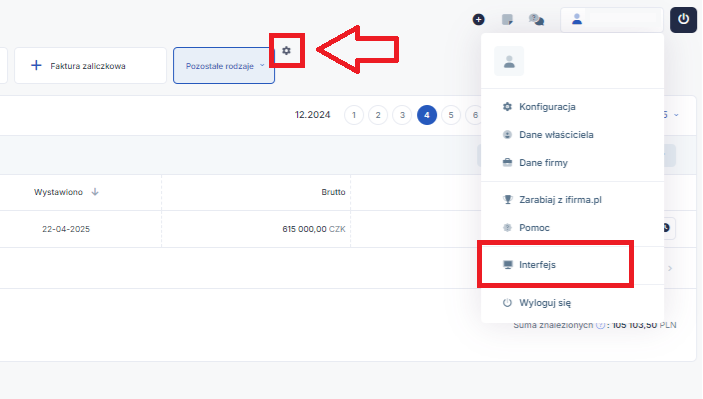This screenshot has width=703, height=399.
Task: Click the 12.2024 period label
Action: coord(312,115)
